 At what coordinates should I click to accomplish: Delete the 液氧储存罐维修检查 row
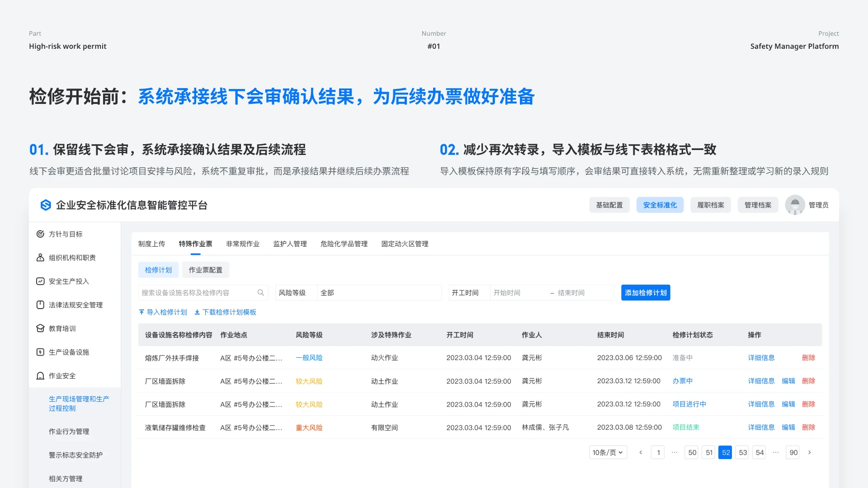[808, 427]
